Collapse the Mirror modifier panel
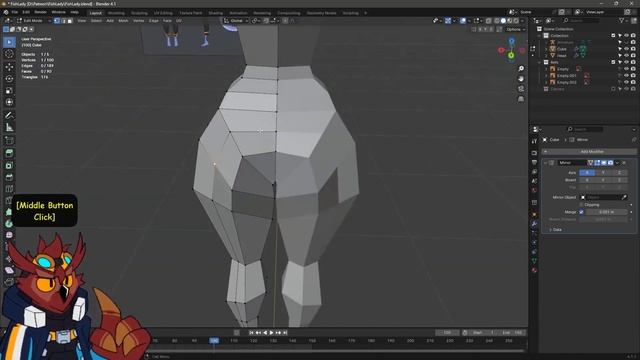The image size is (640, 360). click(546, 163)
